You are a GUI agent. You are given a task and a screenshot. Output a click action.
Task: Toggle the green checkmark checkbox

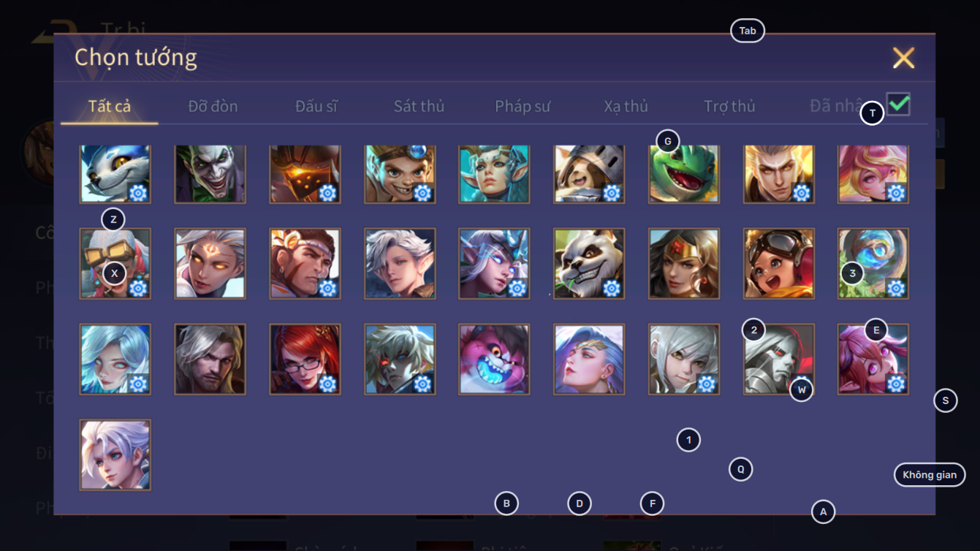point(899,104)
